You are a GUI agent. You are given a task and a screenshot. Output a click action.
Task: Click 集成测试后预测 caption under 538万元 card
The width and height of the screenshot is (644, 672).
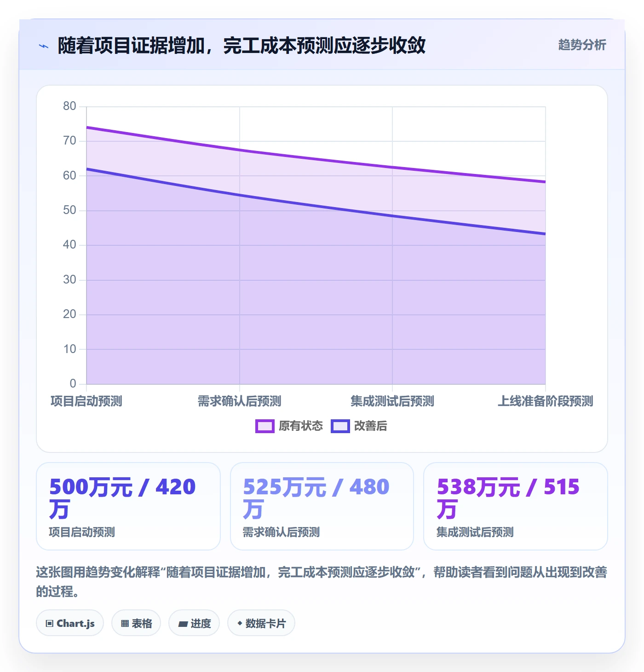475,533
